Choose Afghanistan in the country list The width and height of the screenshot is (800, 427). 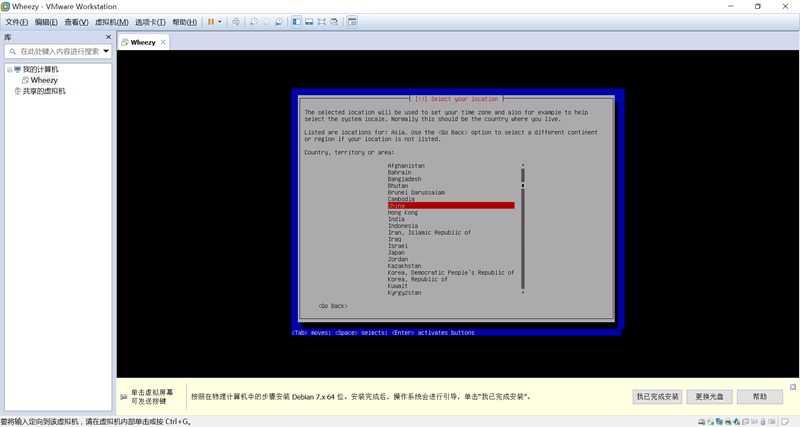tap(406, 166)
